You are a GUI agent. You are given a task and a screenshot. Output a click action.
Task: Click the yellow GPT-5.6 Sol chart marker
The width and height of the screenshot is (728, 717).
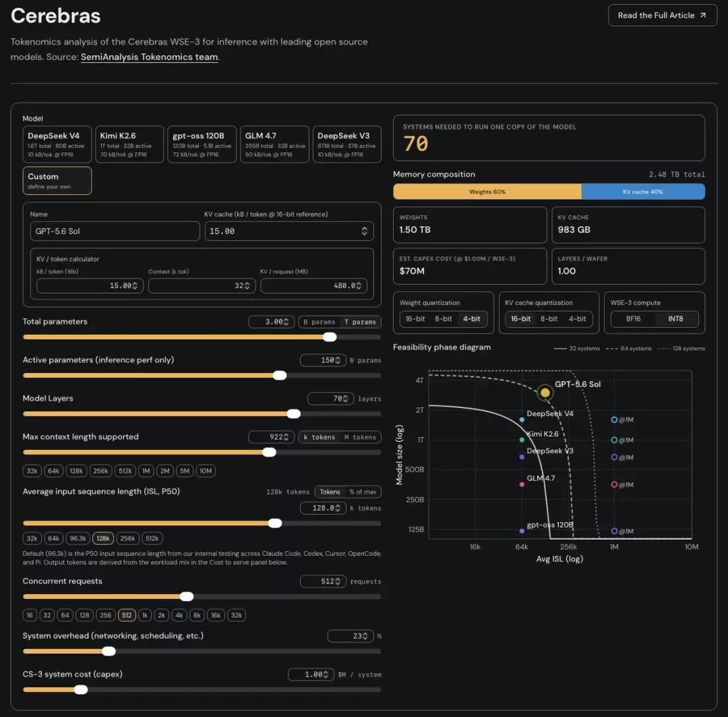(x=545, y=393)
